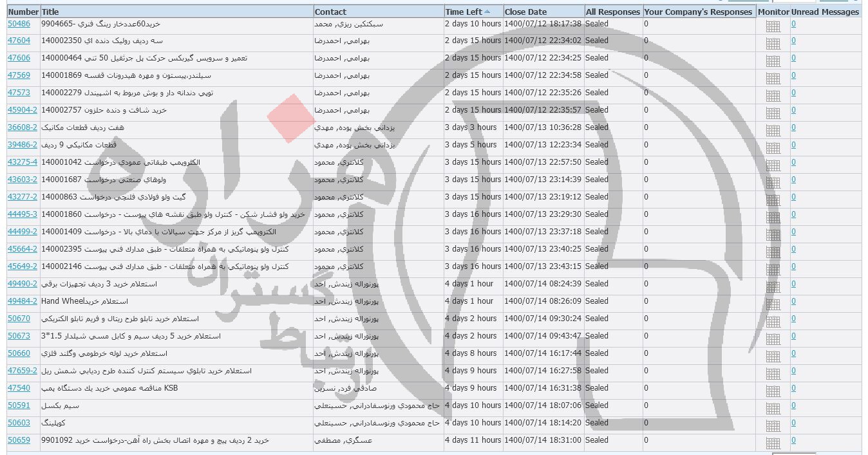
Task: Open negotiation link 50591
Action: [19, 405]
